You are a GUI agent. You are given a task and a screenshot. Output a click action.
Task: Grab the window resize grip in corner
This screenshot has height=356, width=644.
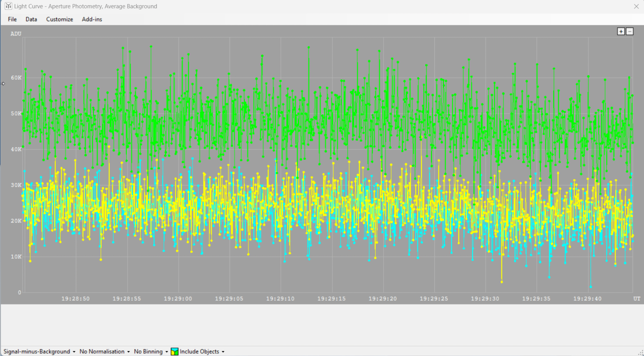pyautogui.click(x=640, y=352)
